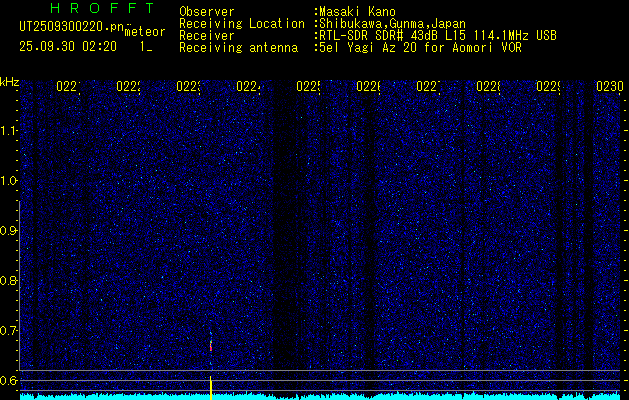Click the 0228 time axis label
Viewport: 629px width, 400px height.
click(x=488, y=86)
